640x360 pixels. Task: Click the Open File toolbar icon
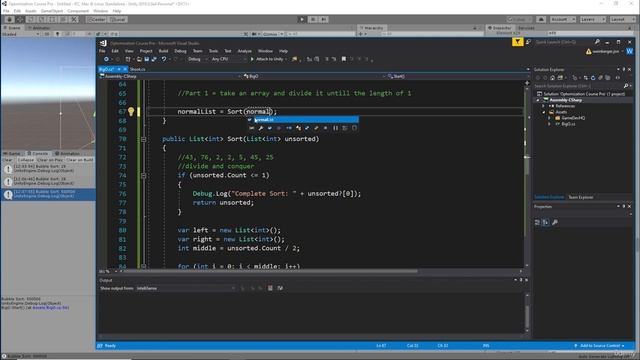(139, 59)
